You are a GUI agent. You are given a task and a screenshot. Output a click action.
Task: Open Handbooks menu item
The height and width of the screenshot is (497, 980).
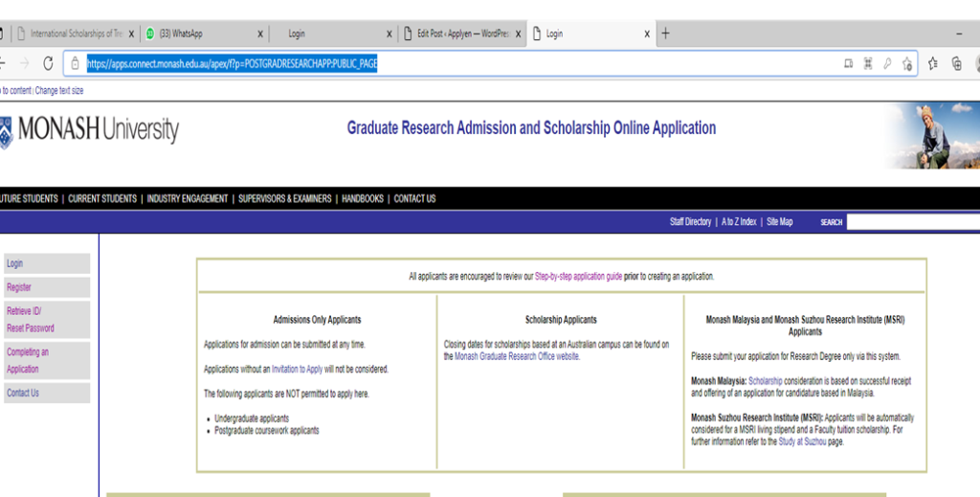tap(363, 199)
